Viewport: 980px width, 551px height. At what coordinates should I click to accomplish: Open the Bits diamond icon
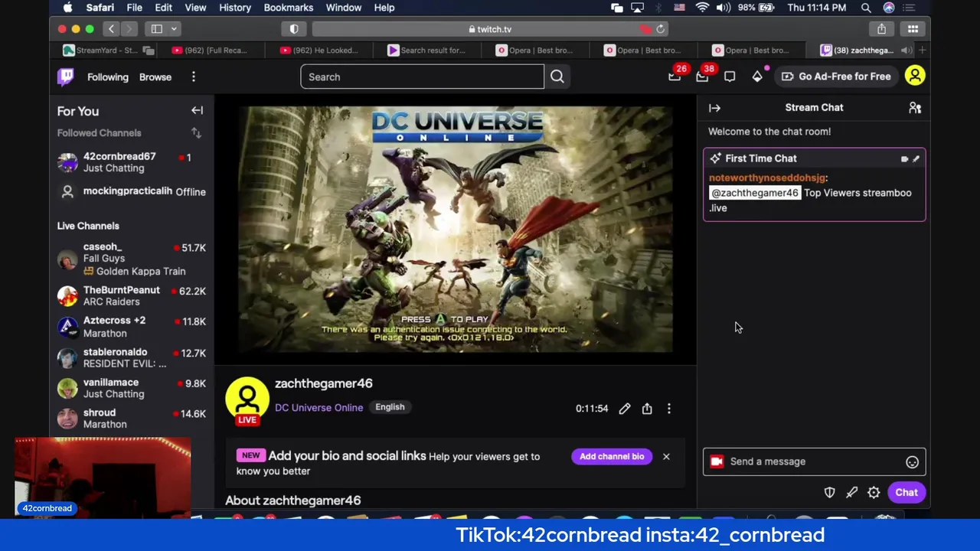(757, 77)
